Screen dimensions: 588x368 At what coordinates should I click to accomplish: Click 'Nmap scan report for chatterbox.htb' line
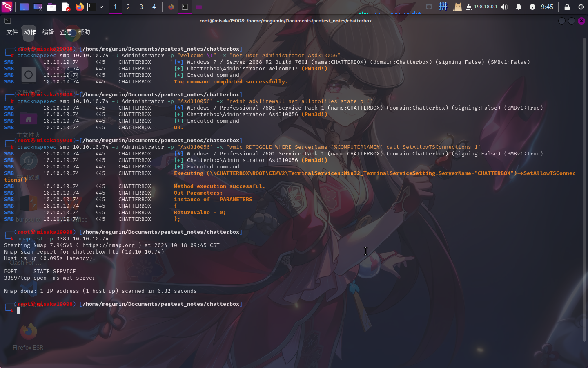tap(84, 252)
